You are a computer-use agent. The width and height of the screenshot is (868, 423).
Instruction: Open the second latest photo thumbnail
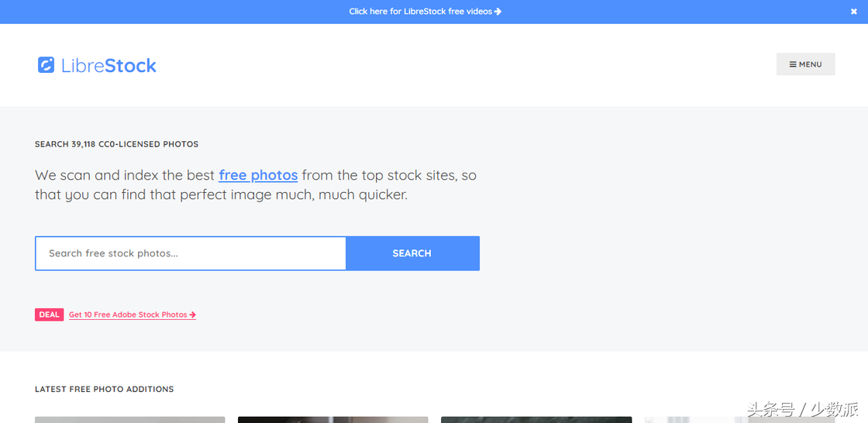tap(332, 420)
